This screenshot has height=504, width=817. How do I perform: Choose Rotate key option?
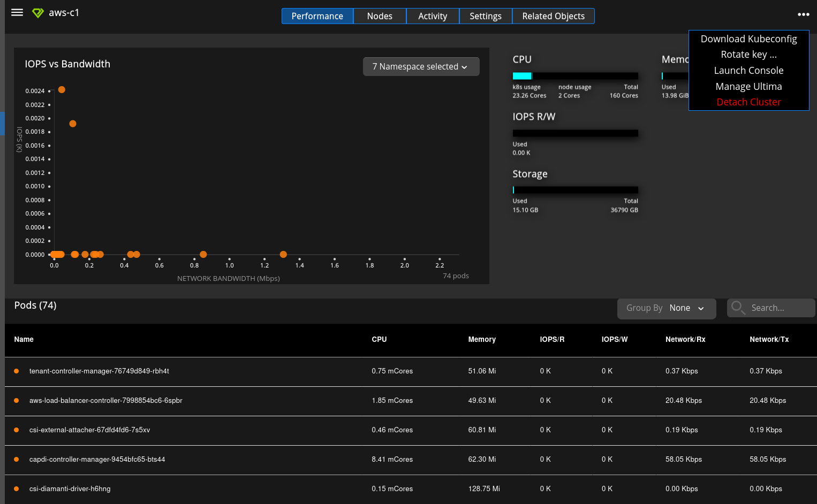(x=748, y=55)
